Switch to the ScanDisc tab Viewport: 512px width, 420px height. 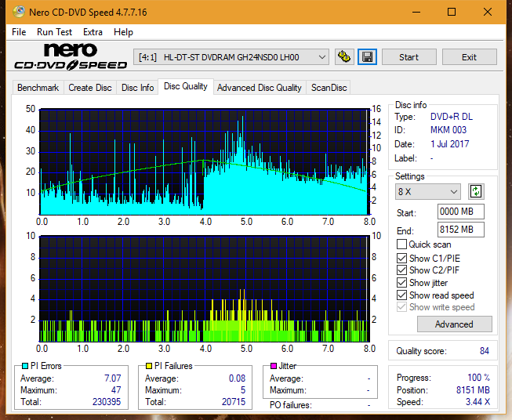coord(329,88)
